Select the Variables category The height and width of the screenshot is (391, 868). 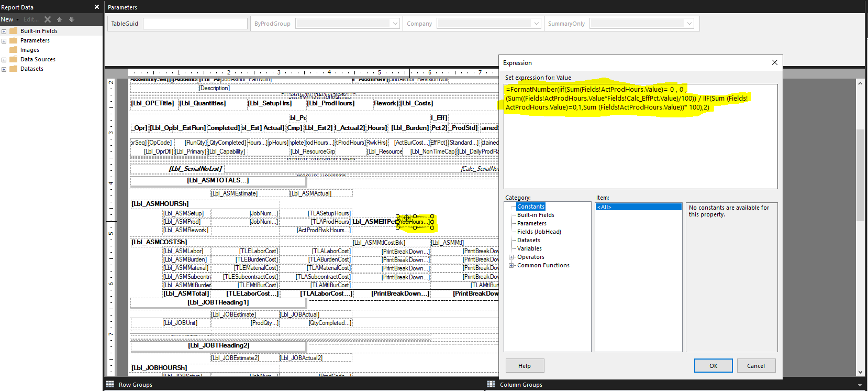coord(529,248)
